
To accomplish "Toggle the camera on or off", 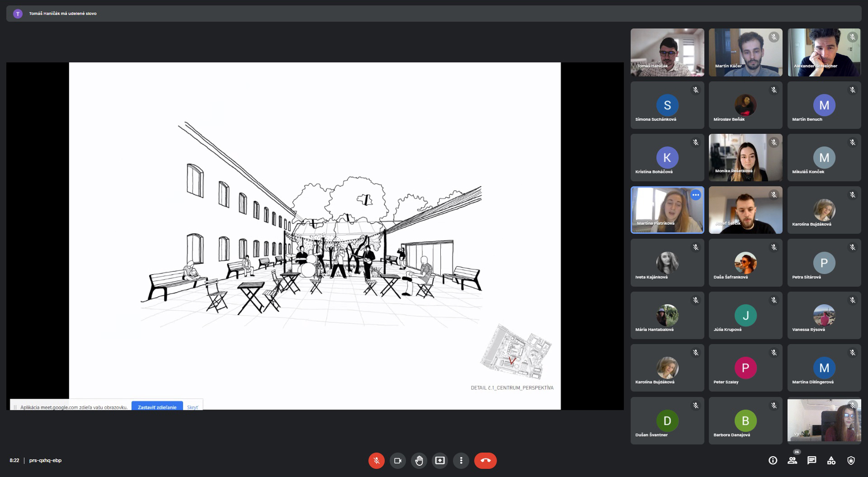I will pos(397,460).
